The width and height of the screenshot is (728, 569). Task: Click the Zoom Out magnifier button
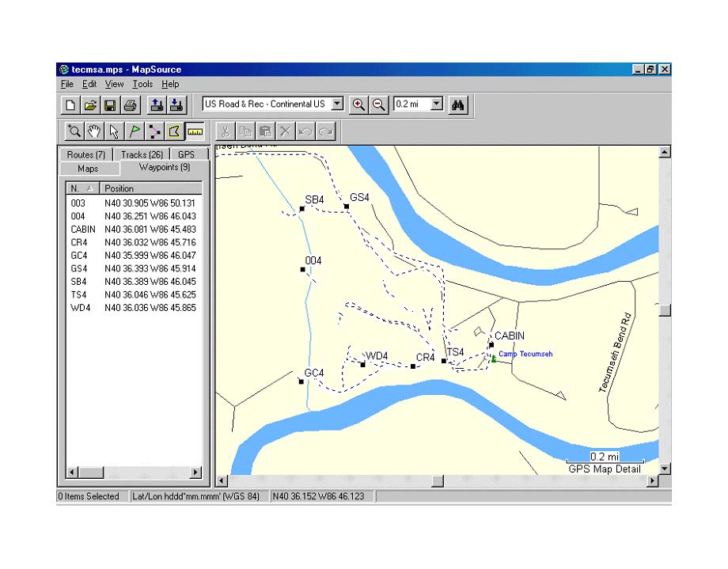click(379, 104)
